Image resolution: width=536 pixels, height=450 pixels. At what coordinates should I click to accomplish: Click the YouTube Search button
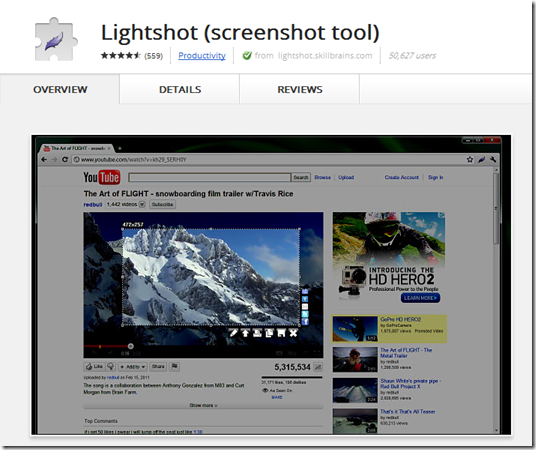pos(301,177)
